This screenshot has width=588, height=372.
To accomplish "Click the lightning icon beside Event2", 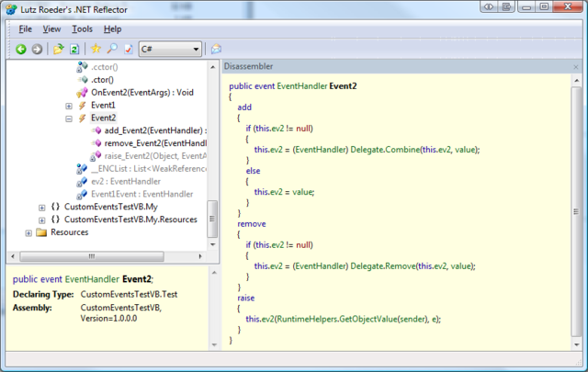I will point(82,118).
